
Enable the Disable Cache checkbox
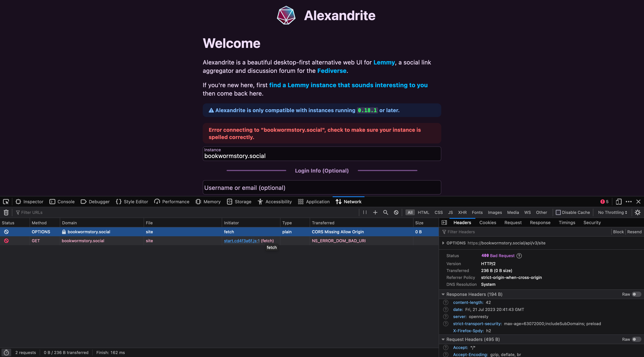[x=558, y=212]
